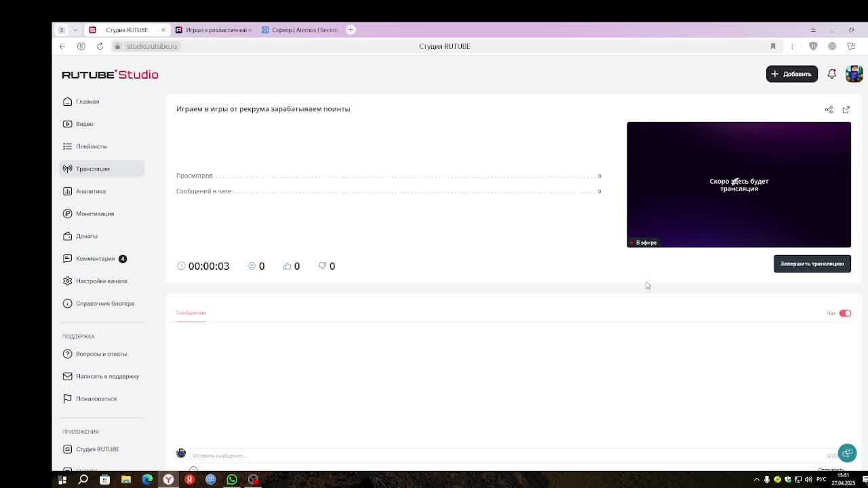
Task: Click the Настройки канала gear icon
Action: 67,281
